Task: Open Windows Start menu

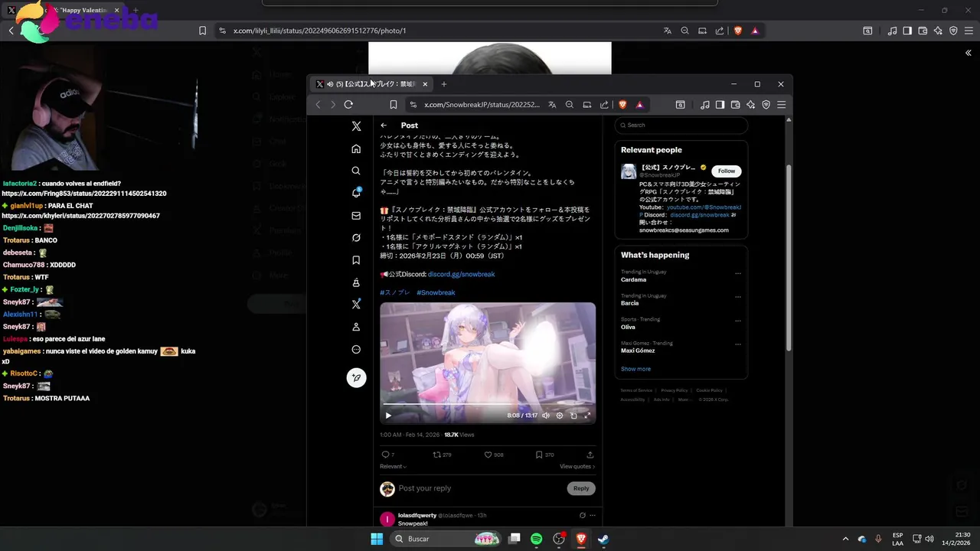Action: 377,539
